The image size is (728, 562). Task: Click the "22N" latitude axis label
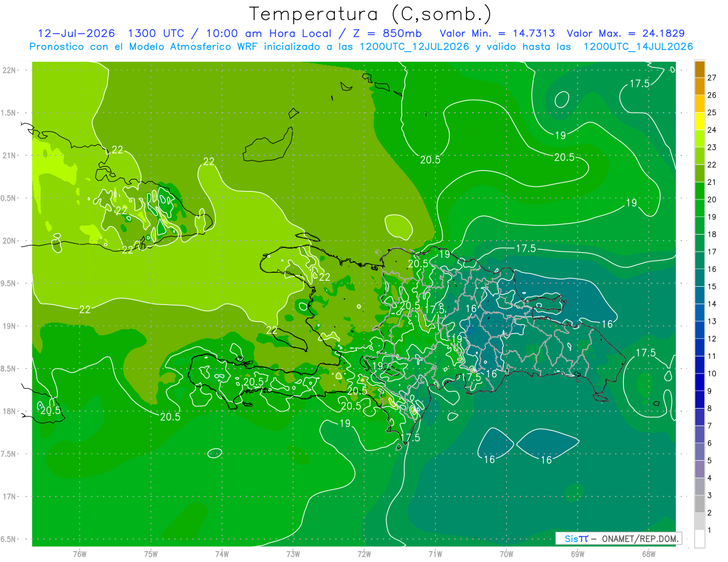pos(10,70)
